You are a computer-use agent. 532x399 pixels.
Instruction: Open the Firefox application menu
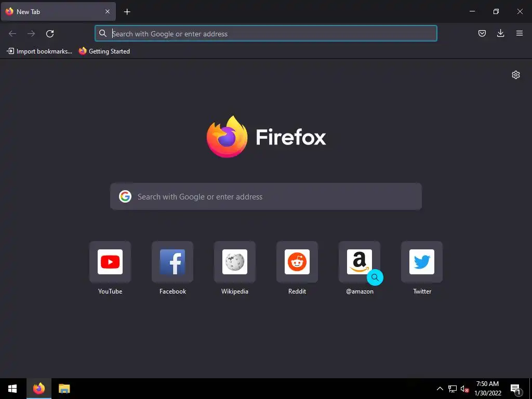tap(519, 33)
